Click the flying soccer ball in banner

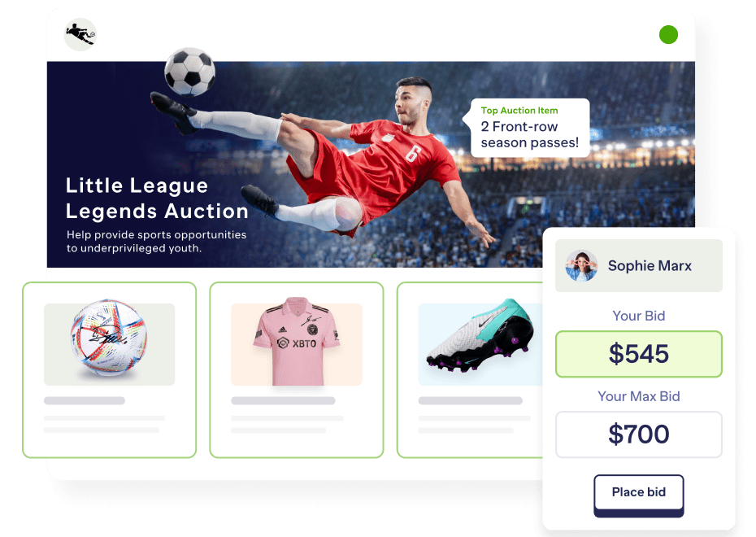(x=190, y=72)
